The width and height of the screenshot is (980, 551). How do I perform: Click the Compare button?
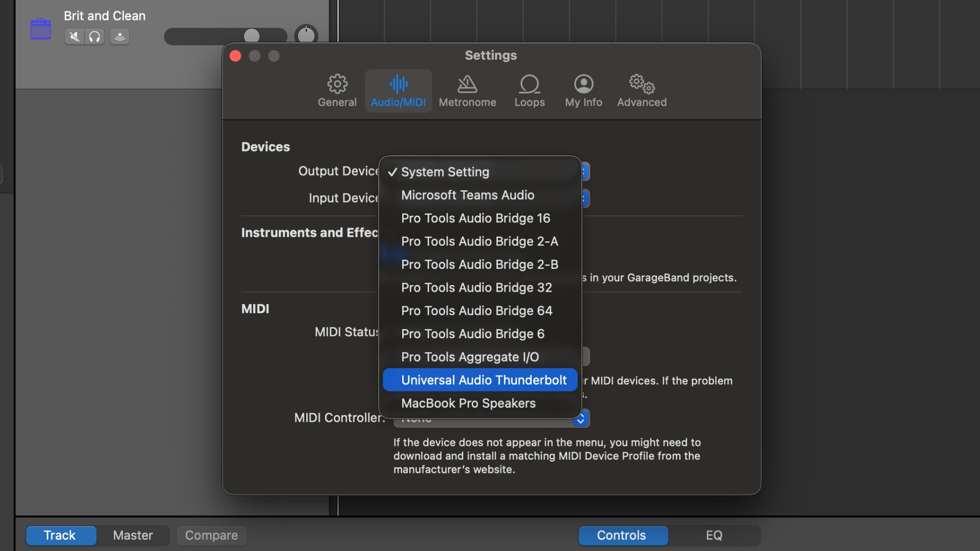pos(211,535)
